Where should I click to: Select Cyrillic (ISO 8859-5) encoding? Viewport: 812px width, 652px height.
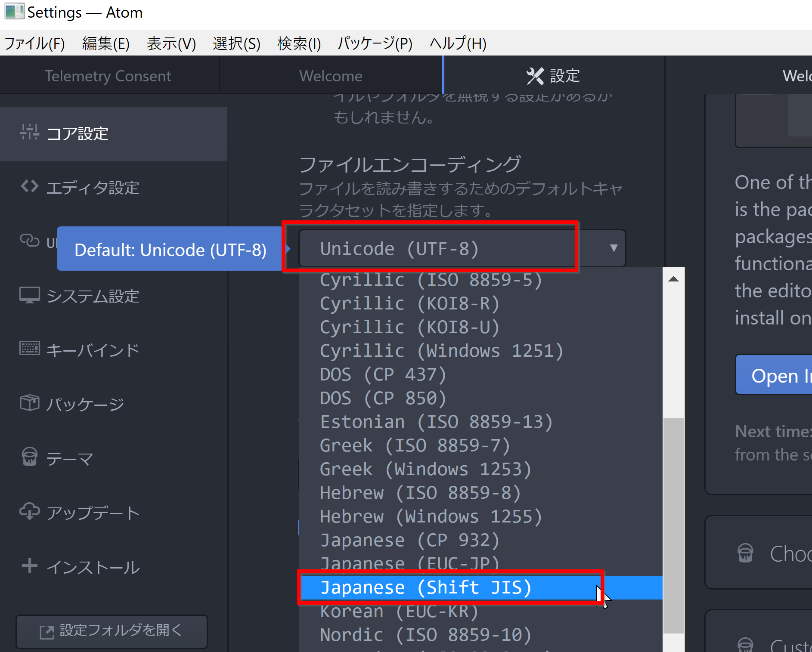tap(480, 280)
